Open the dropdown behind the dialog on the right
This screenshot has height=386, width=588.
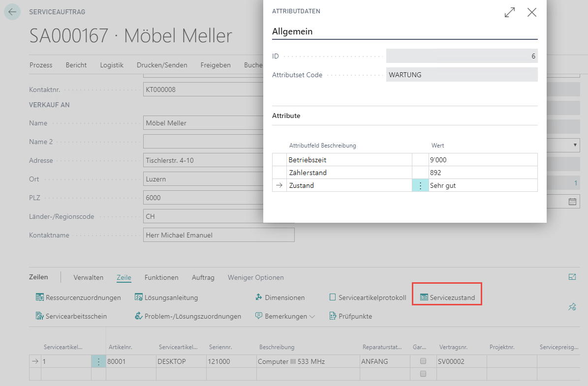[x=575, y=146]
